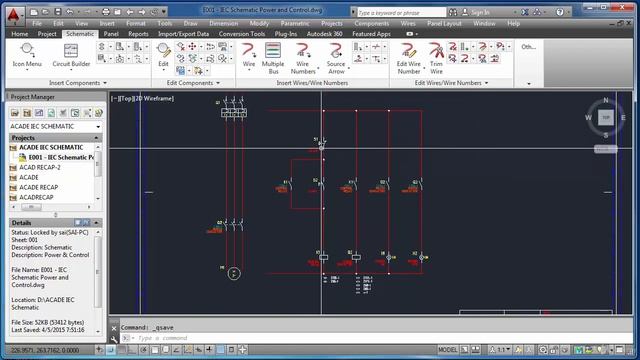
Task: Switch to the Panel ribbon tab
Action: pyautogui.click(x=111, y=34)
